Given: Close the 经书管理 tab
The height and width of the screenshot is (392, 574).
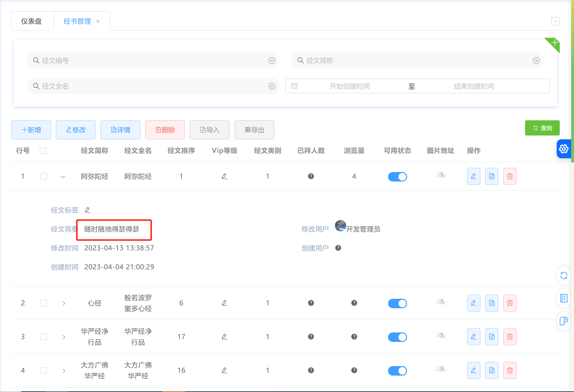Looking at the screenshot, I should click(x=98, y=22).
